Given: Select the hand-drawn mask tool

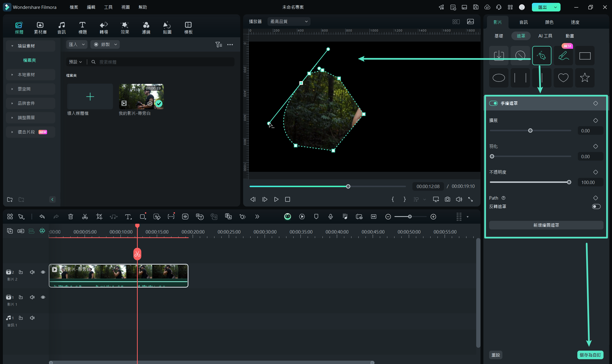Looking at the screenshot, I should click(x=541, y=55).
